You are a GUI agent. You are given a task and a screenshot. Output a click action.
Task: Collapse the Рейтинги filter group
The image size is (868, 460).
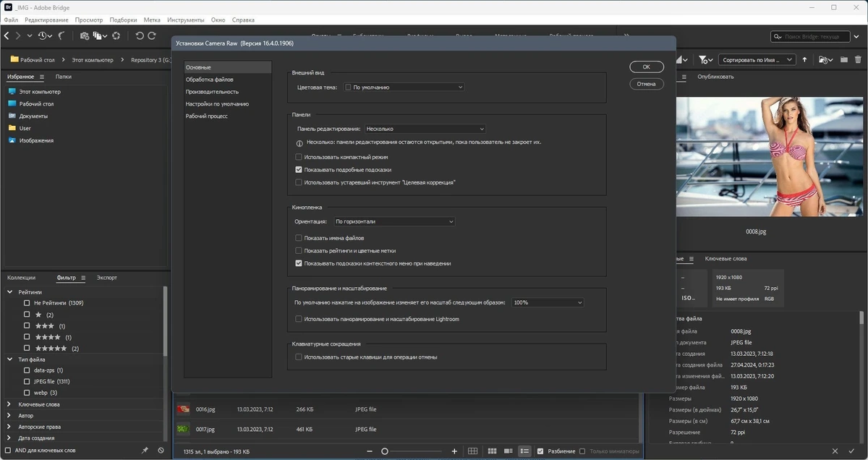point(10,292)
